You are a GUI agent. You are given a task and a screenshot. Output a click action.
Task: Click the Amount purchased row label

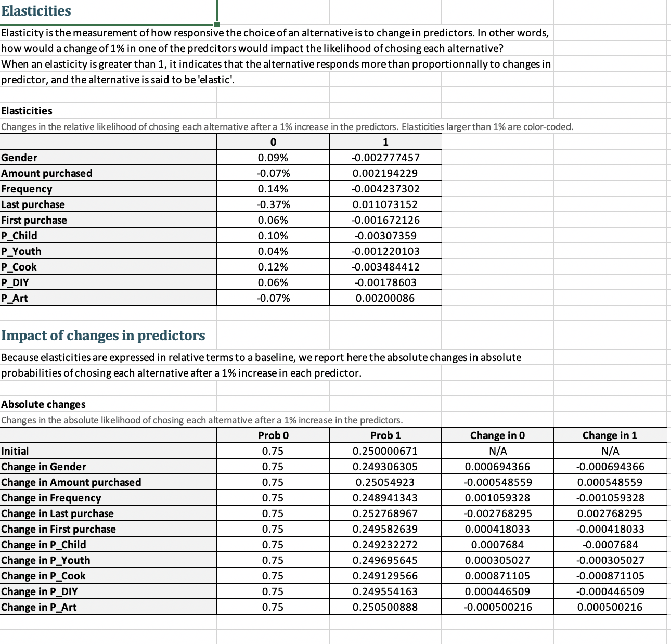point(108,173)
